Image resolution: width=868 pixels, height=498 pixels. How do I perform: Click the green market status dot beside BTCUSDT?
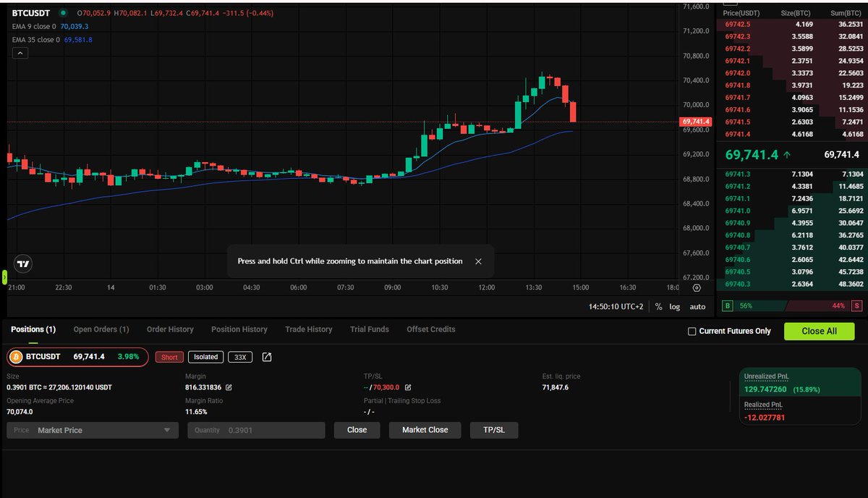tap(64, 13)
